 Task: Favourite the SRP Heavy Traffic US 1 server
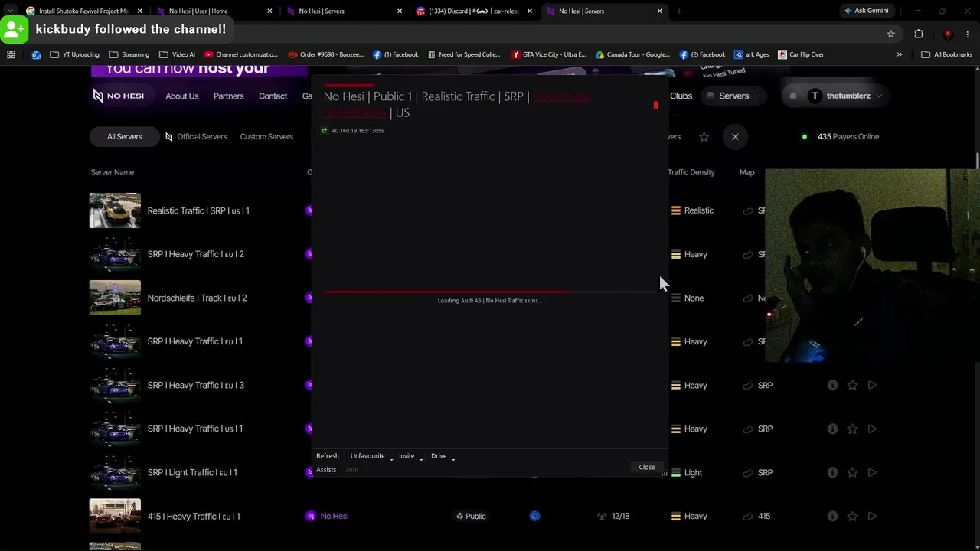click(x=852, y=429)
